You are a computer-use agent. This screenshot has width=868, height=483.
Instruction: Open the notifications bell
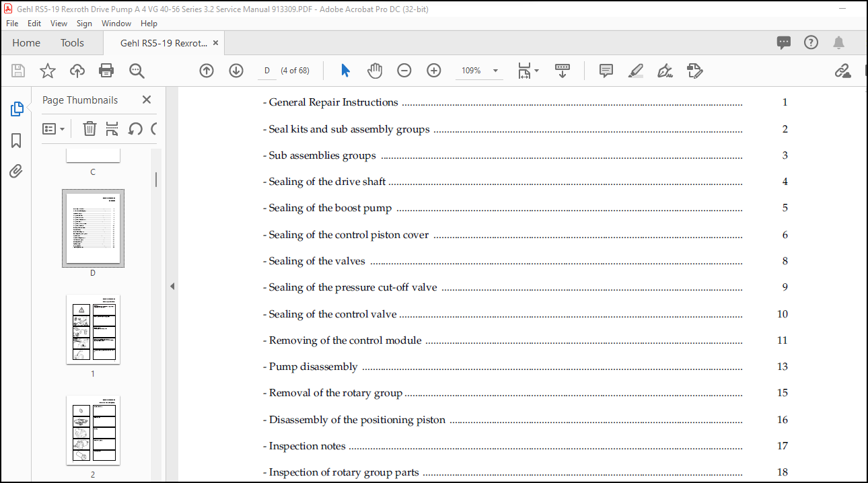point(838,42)
